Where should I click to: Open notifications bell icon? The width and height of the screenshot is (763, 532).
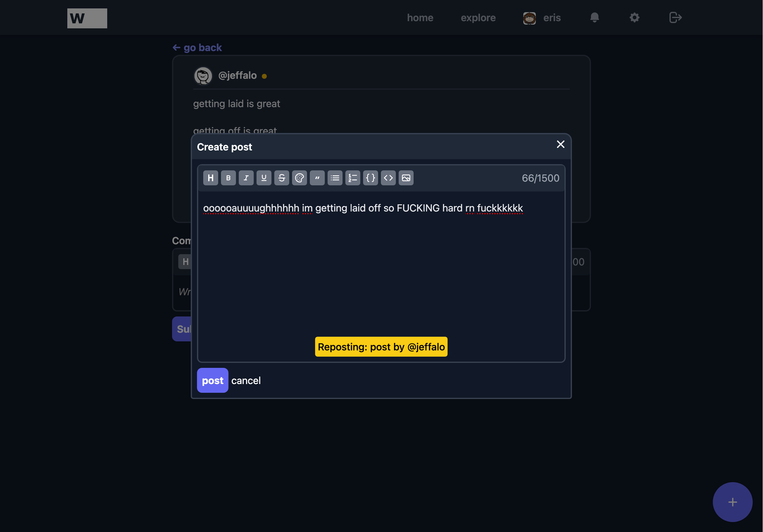(x=594, y=18)
